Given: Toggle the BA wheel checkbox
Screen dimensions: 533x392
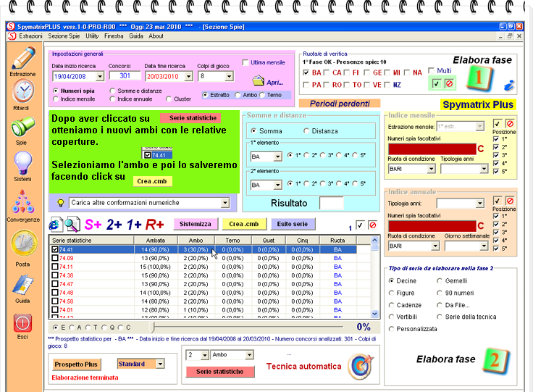Looking at the screenshot, I should pyautogui.click(x=306, y=72).
